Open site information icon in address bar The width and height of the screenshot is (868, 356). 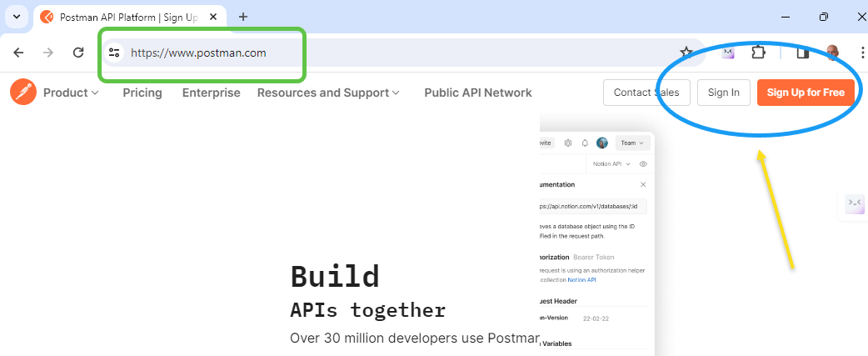click(114, 53)
